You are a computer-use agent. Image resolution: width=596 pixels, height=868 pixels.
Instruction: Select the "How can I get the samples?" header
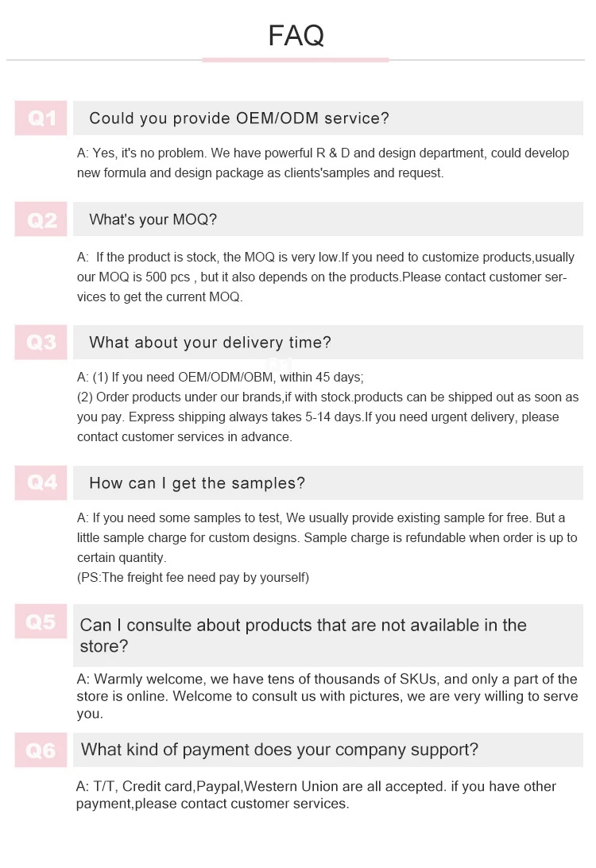[328, 482]
